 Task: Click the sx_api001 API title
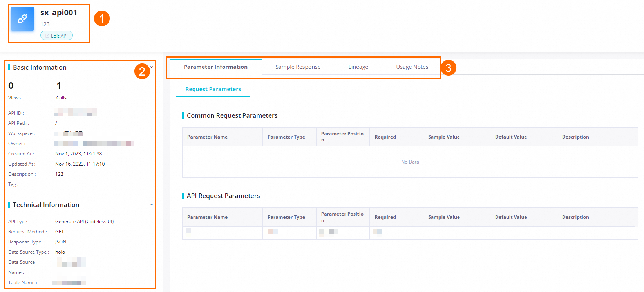click(x=59, y=13)
